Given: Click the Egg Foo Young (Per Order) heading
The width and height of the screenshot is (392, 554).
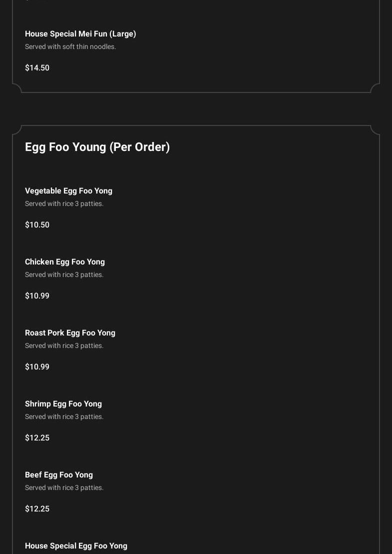Looking at the screenshot, I should coord(97,147).
